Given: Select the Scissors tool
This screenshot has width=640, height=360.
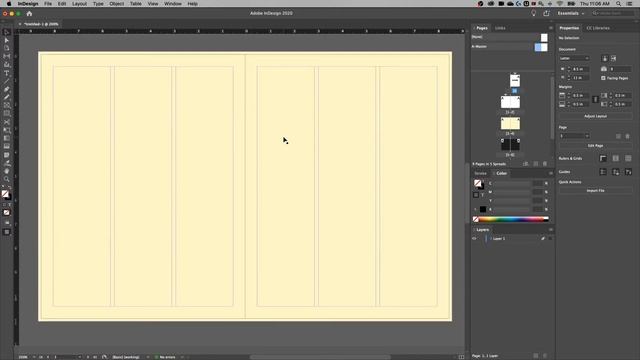Looking at the screenshot, I should pos(7,122).
